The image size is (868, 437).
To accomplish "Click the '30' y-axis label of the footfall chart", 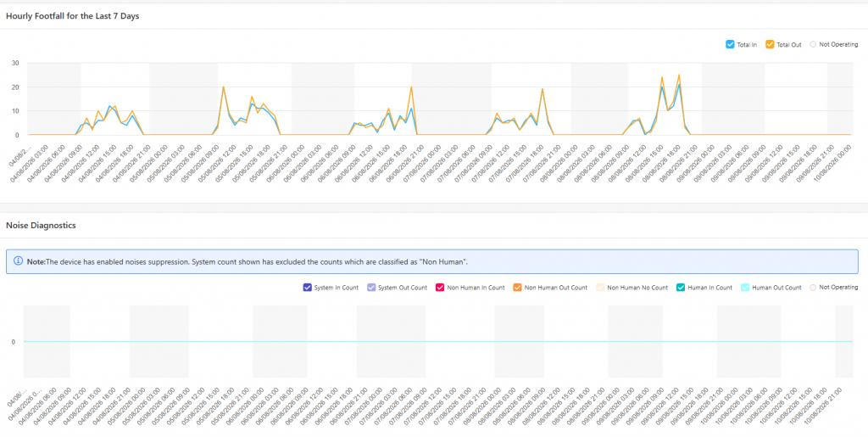I will click(15, 63).
